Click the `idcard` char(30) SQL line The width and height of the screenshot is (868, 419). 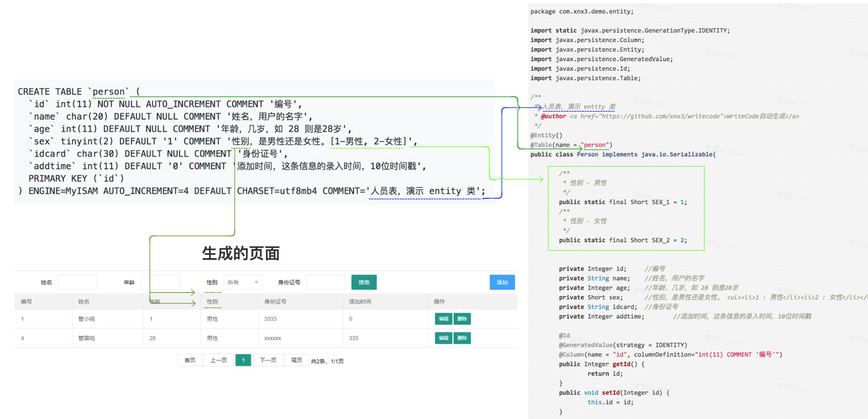click(x=158, y=154)
